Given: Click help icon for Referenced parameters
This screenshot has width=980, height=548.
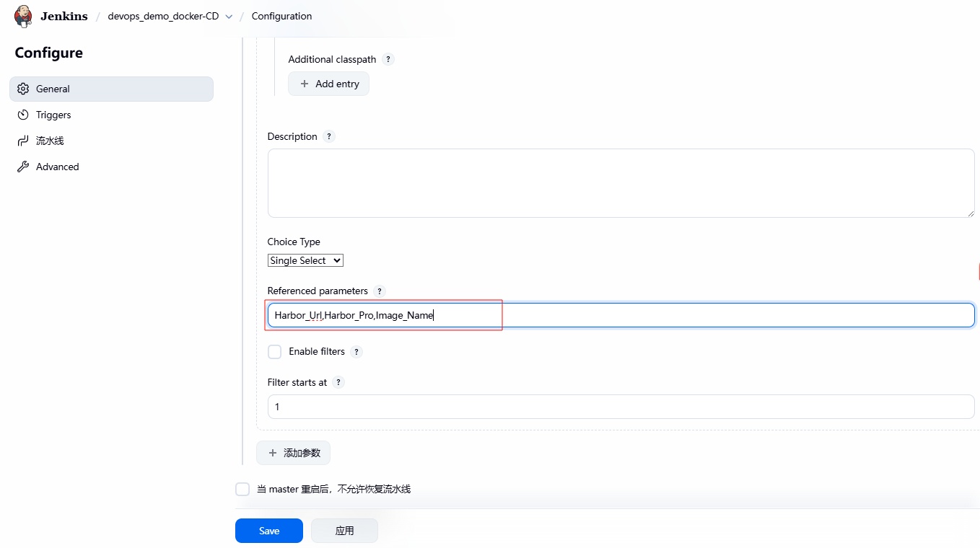Looking at the screenshot, I should [380, 291].
